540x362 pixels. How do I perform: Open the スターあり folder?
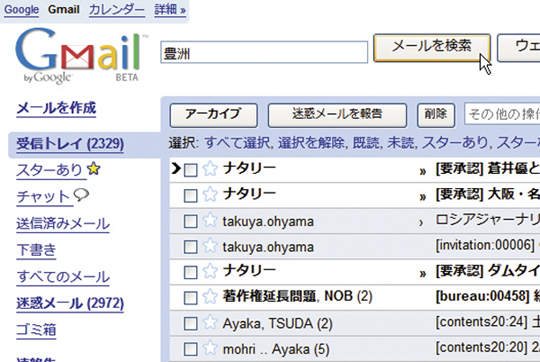coord(50,170)
